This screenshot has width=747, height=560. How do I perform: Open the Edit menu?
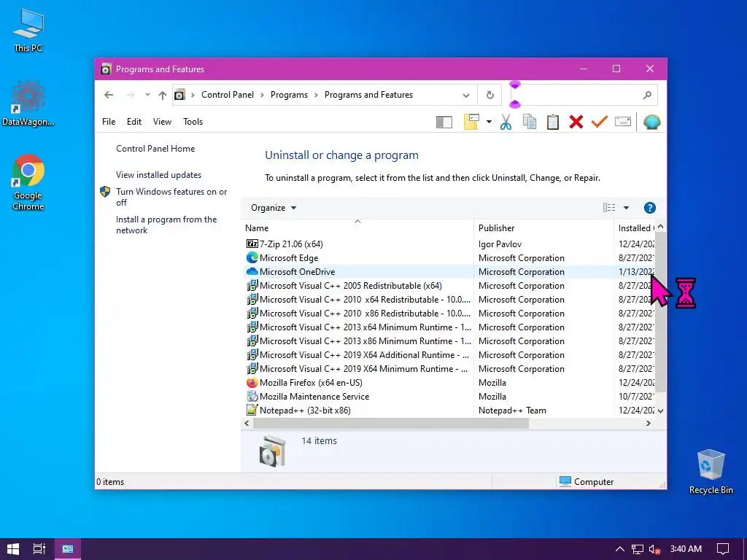[134, 122]
